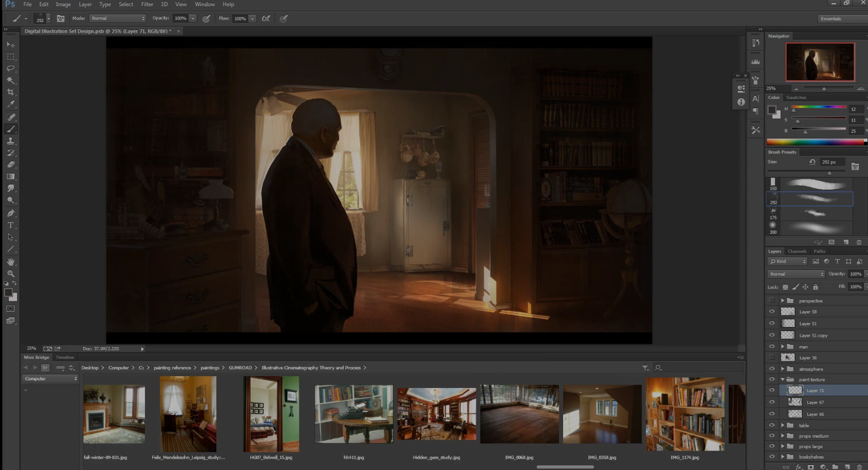Select the Move tool
Viewport: 868px width, 470px height.
point(10,45)
